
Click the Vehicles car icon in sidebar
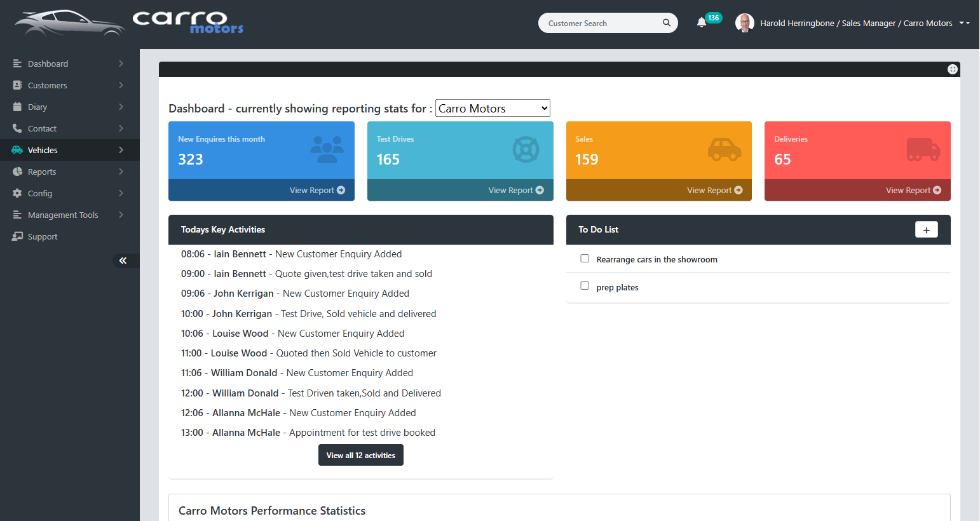tap(17, 150)
